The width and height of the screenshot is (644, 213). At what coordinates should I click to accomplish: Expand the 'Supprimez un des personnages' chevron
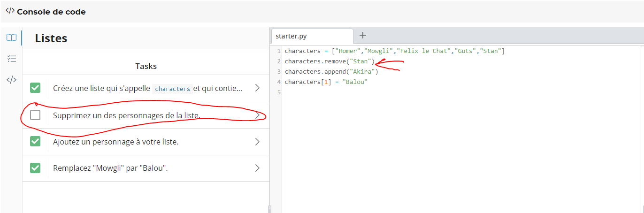point(257,115)
